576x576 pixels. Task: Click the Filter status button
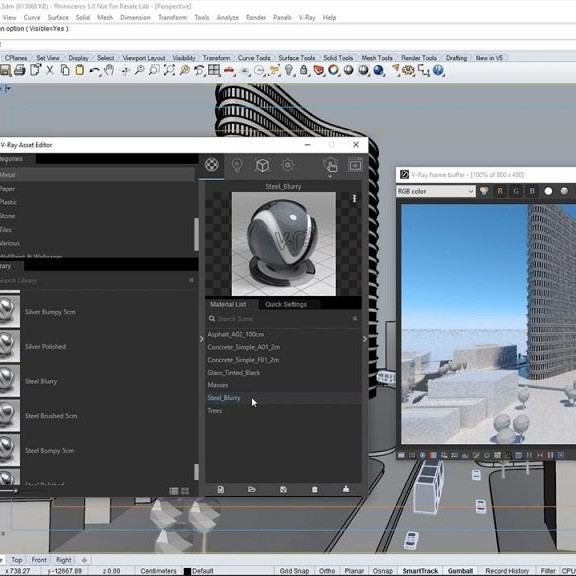pyautogui.click(x=548, y=571)
